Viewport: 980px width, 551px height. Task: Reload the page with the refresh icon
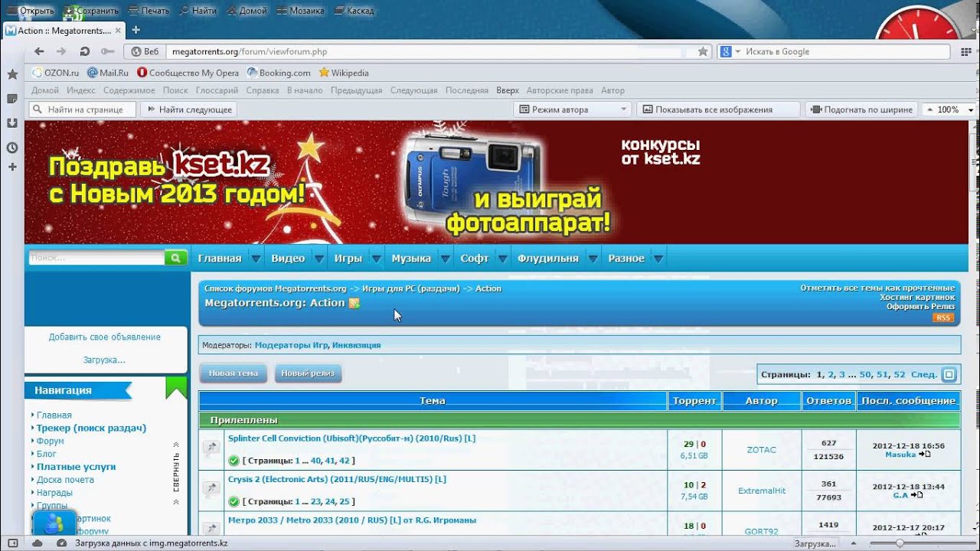click(84, 51)
